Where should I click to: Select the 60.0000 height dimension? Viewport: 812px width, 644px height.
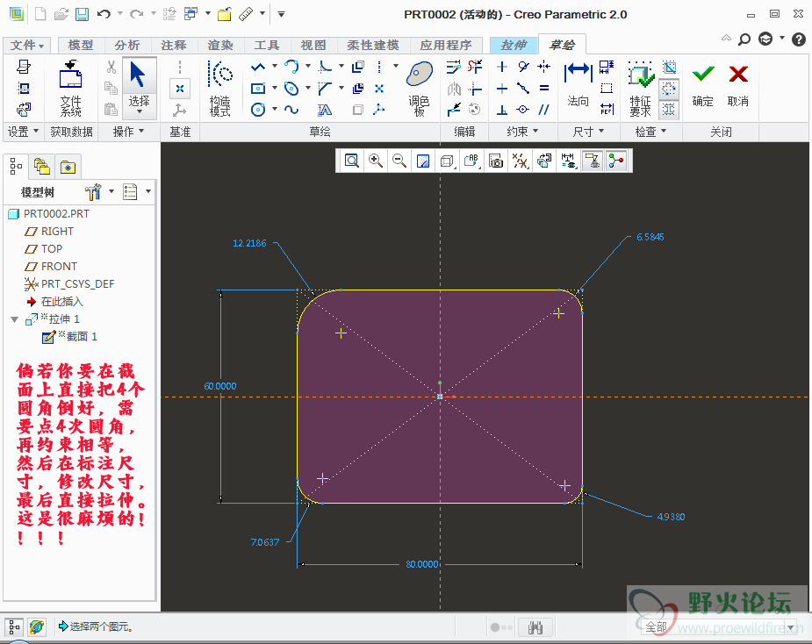coord(220,386)
